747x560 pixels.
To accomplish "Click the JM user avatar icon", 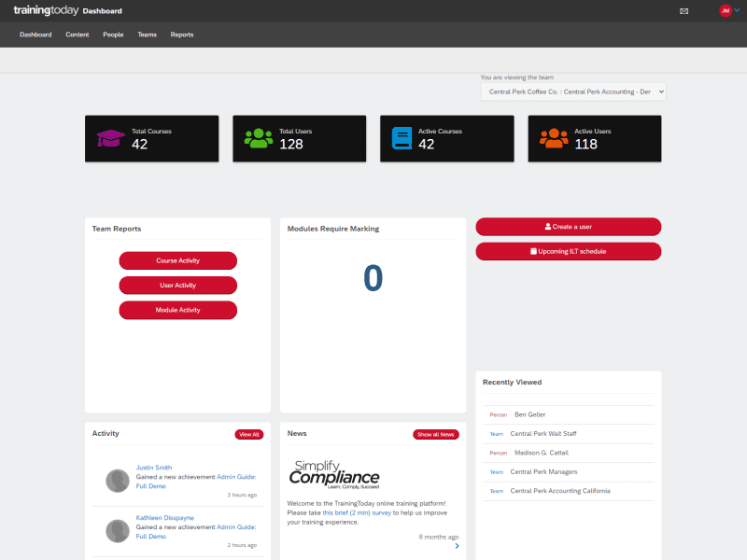I will [725, 11].
